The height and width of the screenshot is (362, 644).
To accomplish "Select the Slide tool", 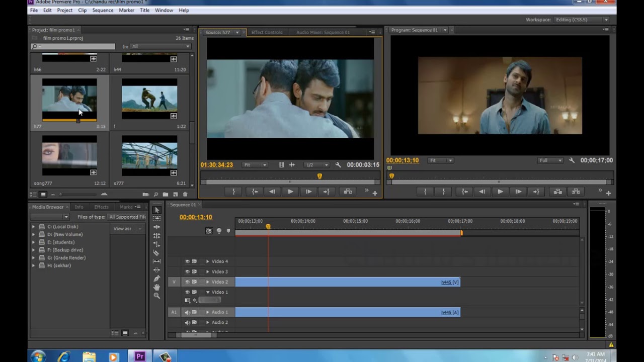I will [156, 270].
